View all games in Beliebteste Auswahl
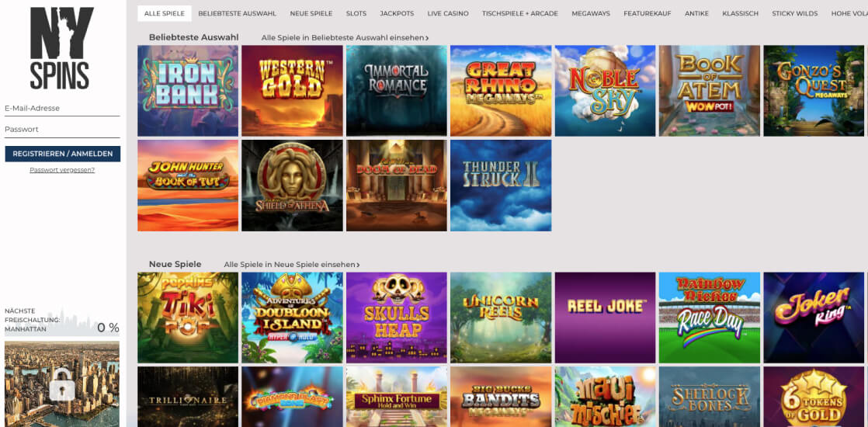868x427 pixels. pos(345,38)
